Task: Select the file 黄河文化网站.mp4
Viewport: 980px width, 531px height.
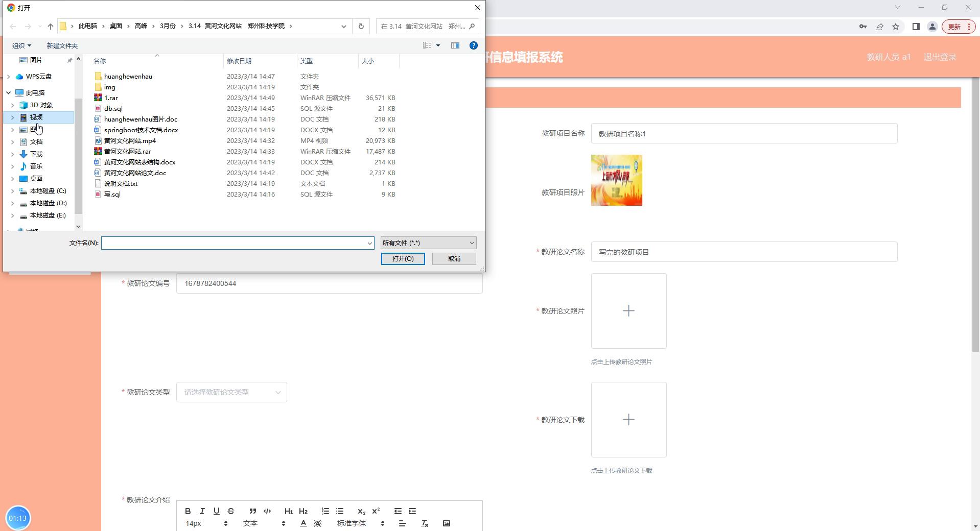Action: [130, 141]
